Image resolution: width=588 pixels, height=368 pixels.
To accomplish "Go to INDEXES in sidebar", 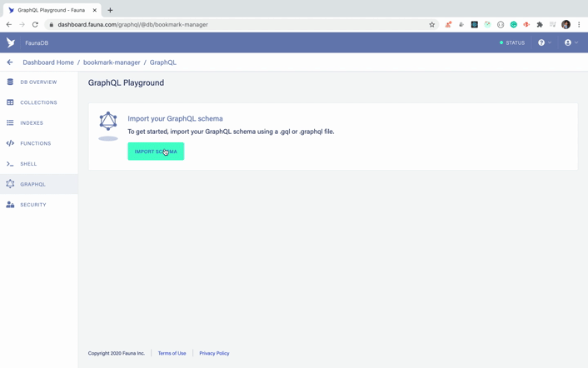I will pos(32,123).
